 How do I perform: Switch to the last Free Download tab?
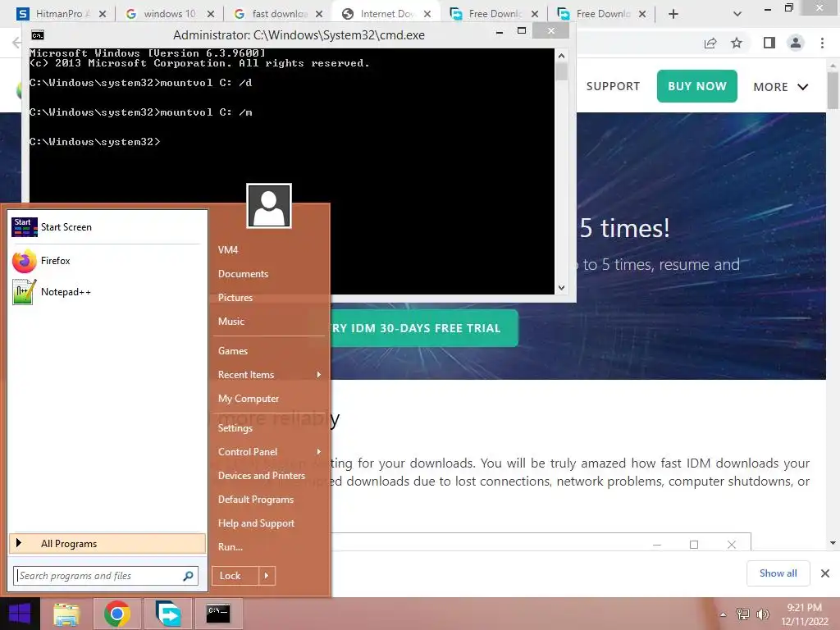coord(601,14)
